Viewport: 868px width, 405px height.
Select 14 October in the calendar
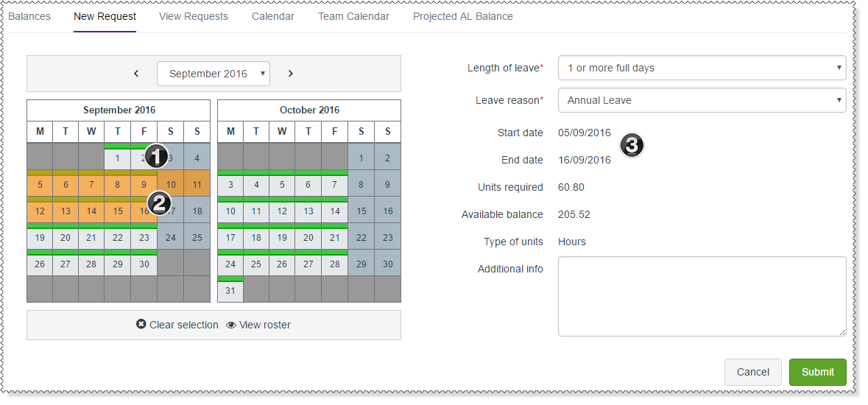point(334,211)
